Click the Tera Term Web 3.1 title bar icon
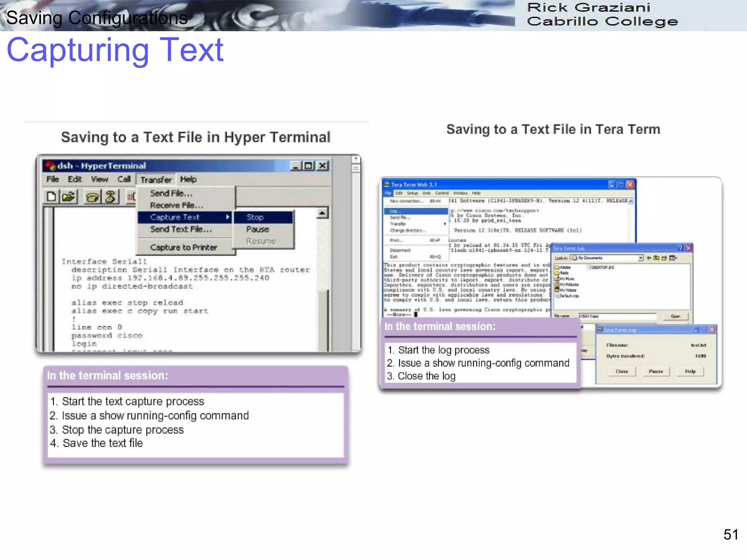This screenshot has width=747, height=560. [x=387, y=184]
